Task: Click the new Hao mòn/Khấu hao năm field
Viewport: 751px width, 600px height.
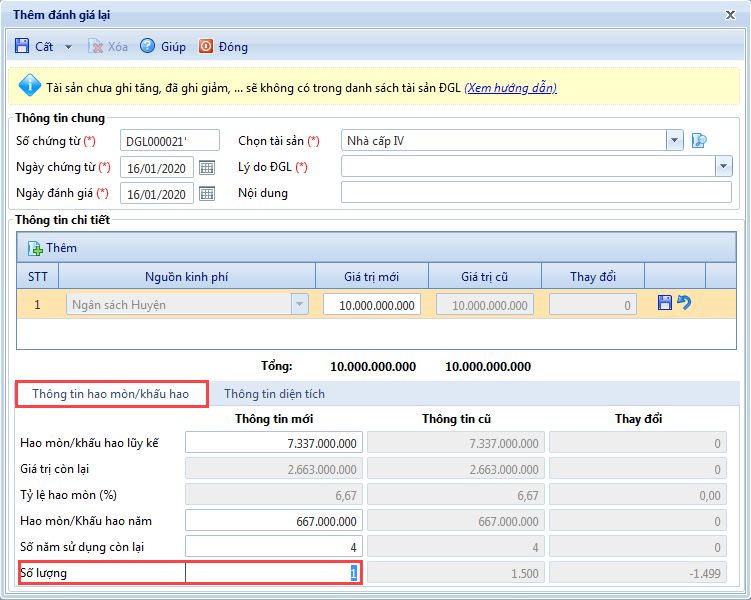Action: [274, 521]
